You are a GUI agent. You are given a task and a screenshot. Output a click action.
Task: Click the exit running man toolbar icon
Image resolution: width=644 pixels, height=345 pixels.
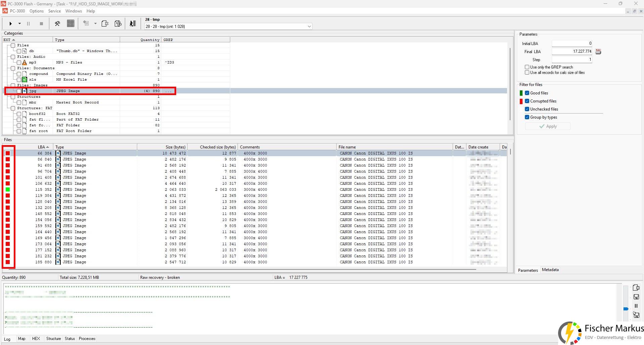tap(133, 24)
